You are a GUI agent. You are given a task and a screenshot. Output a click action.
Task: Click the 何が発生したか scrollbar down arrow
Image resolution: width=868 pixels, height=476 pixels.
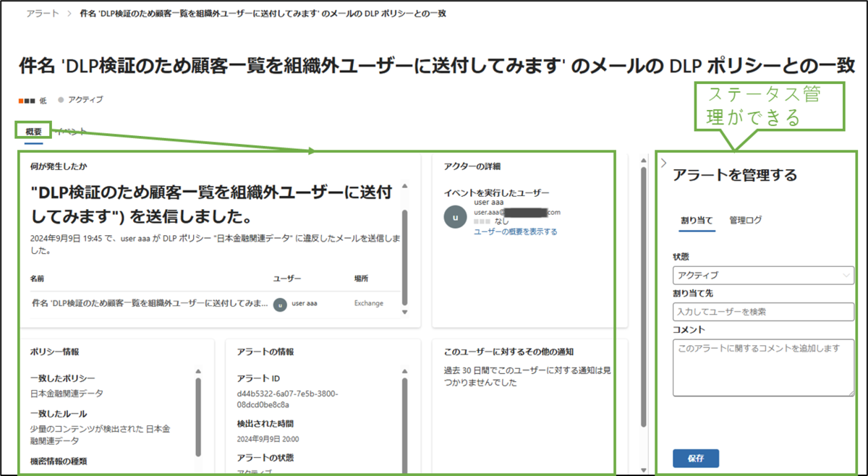tap(404, 312)
